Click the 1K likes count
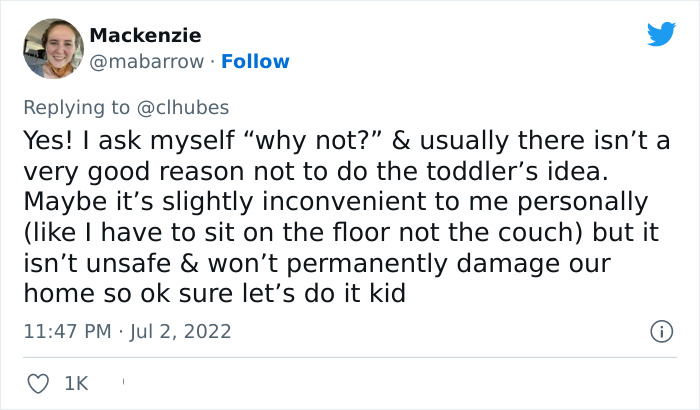Screen dimensions: 700x410 tap(75, 382)
